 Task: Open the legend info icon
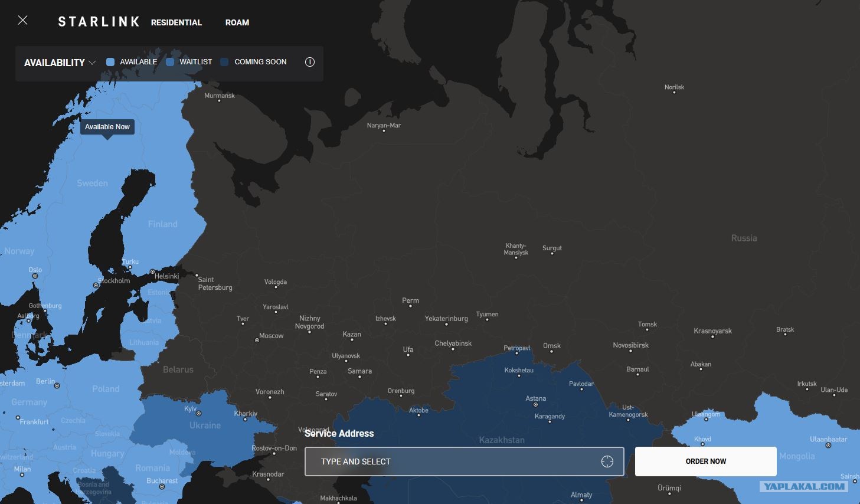click(310, 62)
